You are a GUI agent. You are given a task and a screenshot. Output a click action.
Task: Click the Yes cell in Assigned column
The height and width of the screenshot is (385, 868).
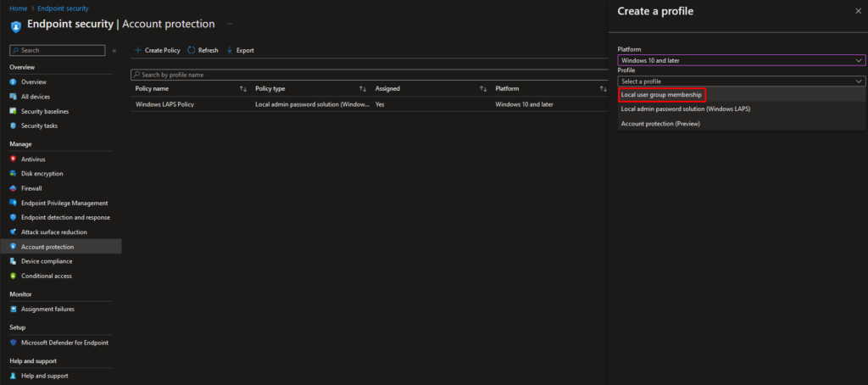point(380,104)
